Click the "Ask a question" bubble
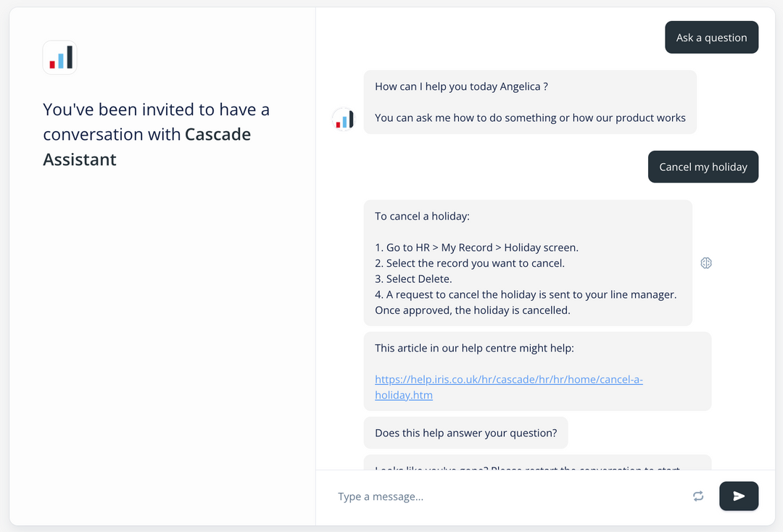The height and width of the screenshot is (532, 783). point(711,38)
